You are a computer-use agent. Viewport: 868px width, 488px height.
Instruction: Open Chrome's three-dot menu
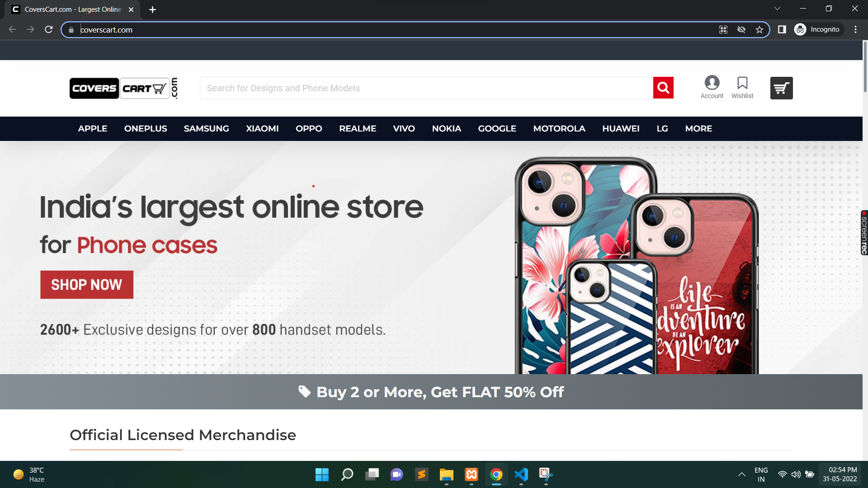coord(855,30)
